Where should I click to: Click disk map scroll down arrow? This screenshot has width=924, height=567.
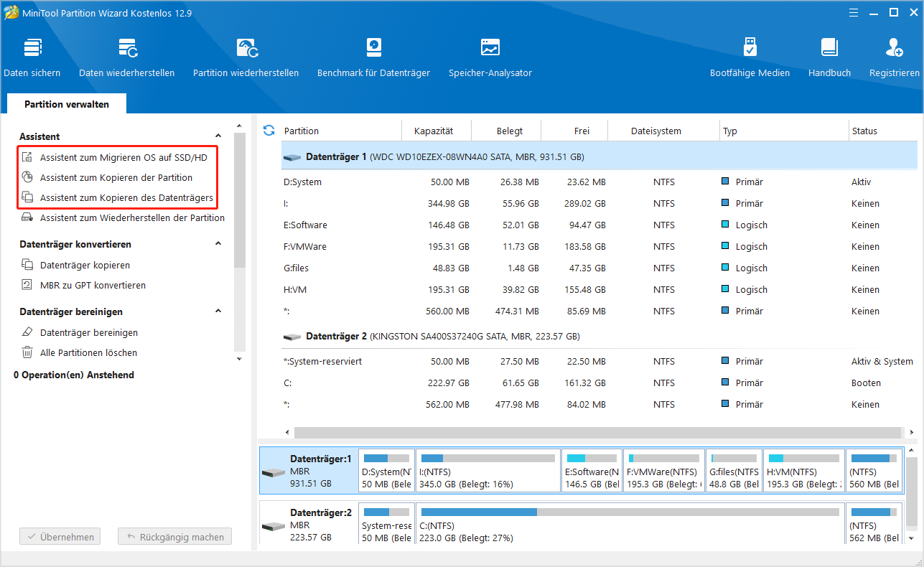[x=911, y=538]
